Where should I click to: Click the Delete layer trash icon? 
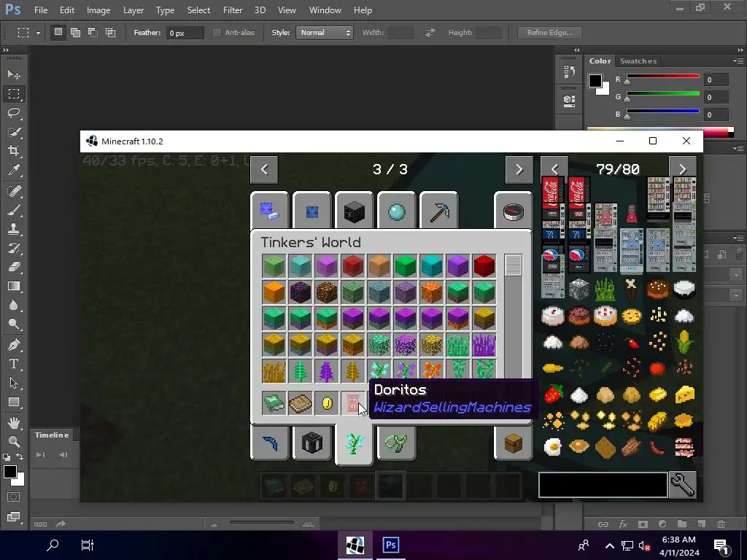721,524
